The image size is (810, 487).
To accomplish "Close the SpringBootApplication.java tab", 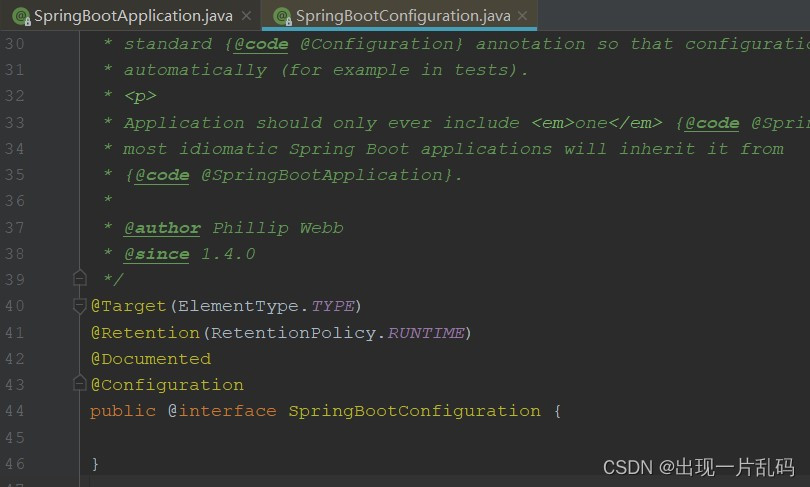I will pos(247,16).
